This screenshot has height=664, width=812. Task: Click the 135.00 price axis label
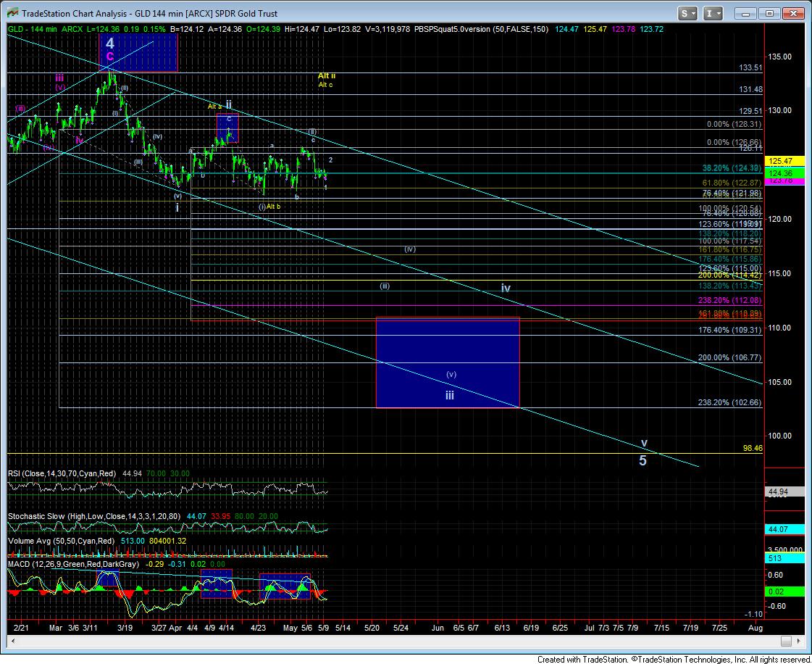pyautogui.click(x=779, y=57)
